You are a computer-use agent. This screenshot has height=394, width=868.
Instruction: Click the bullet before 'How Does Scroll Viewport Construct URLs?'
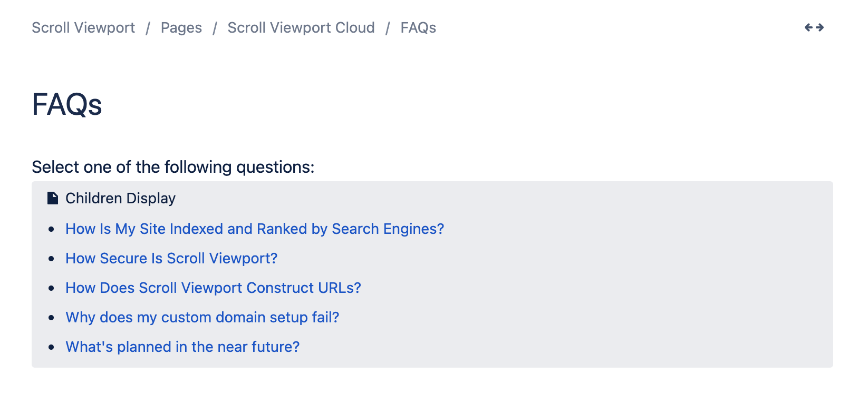[51, 288]
